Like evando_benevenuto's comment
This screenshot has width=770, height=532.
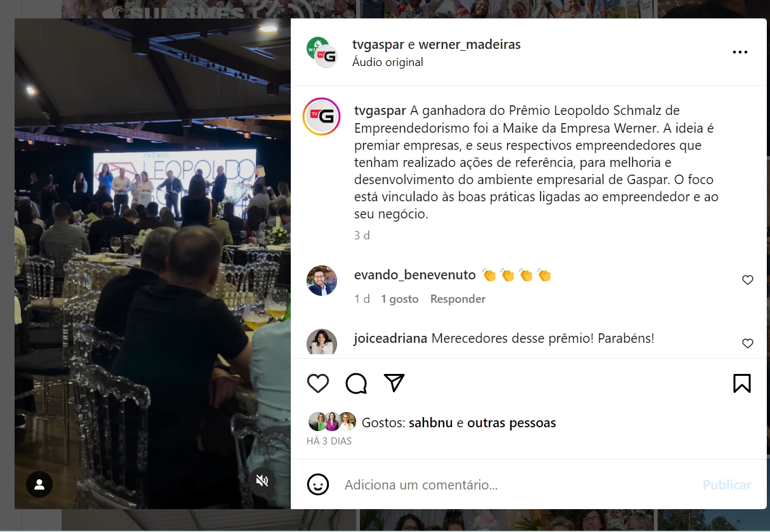(x=748, y=280)
